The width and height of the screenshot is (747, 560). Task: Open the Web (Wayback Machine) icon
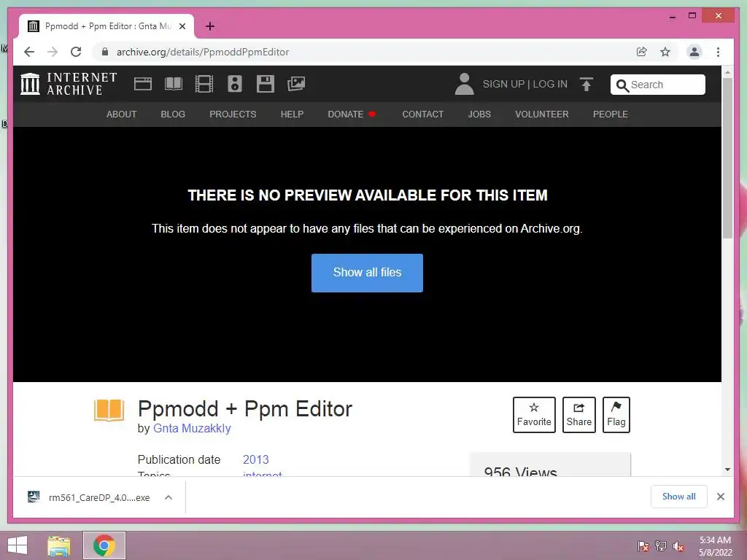[x=142, y=85]
